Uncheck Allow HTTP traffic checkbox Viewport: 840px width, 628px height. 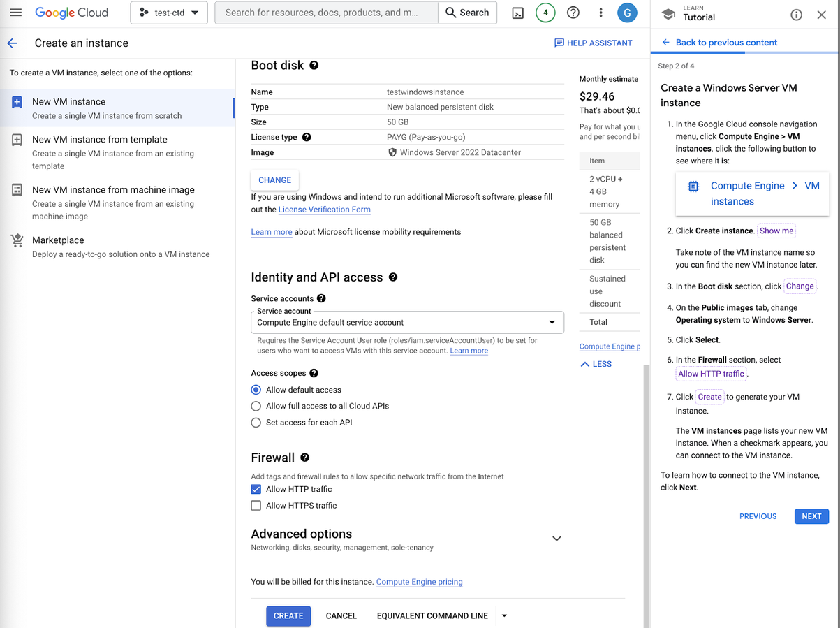pyautogui.click(x=256, y=489)
